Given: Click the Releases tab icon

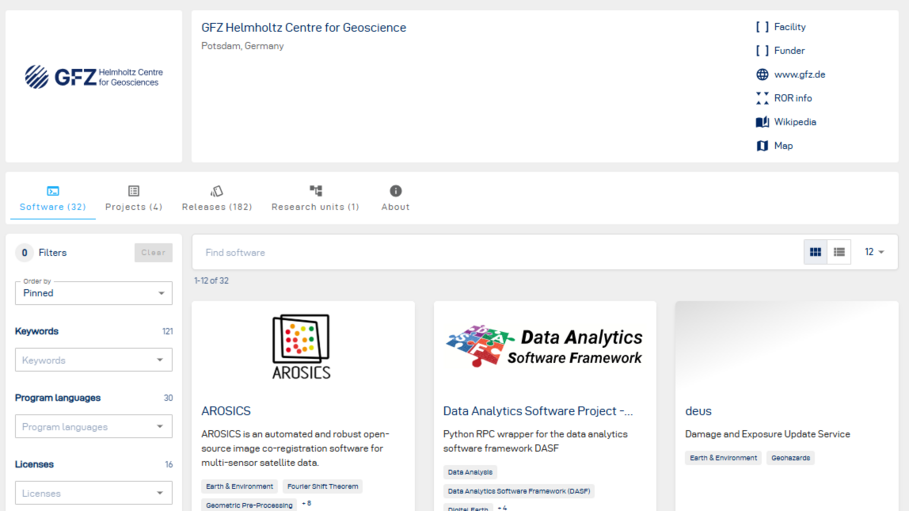Looking at the screenshot, I should 217,191.
